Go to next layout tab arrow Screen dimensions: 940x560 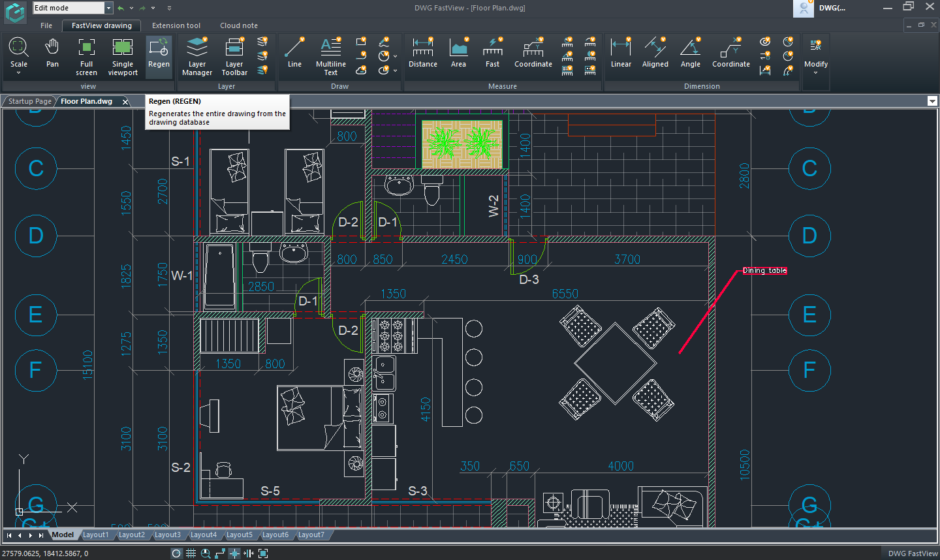point(30,535)
